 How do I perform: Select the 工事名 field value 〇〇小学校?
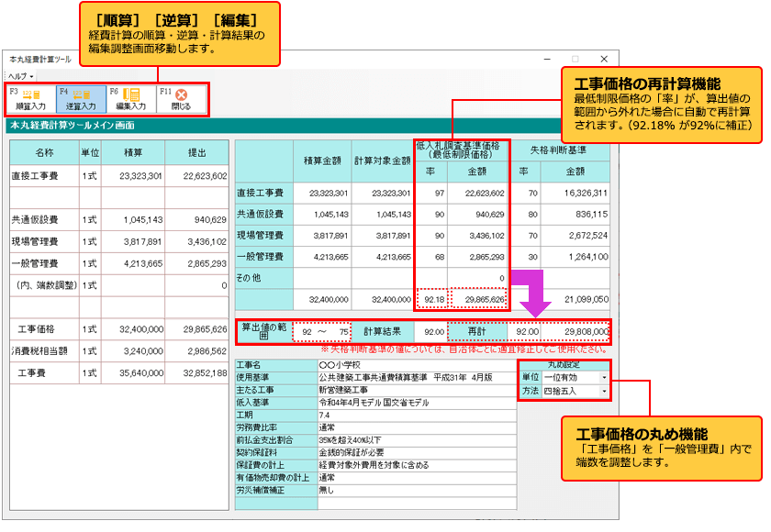click(413, 364)
